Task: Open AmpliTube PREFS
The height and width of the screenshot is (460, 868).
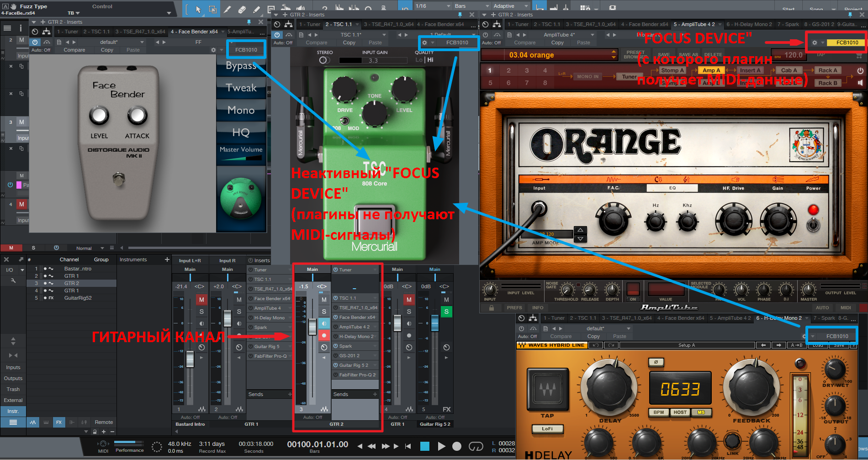Action: tap(514, 308)
